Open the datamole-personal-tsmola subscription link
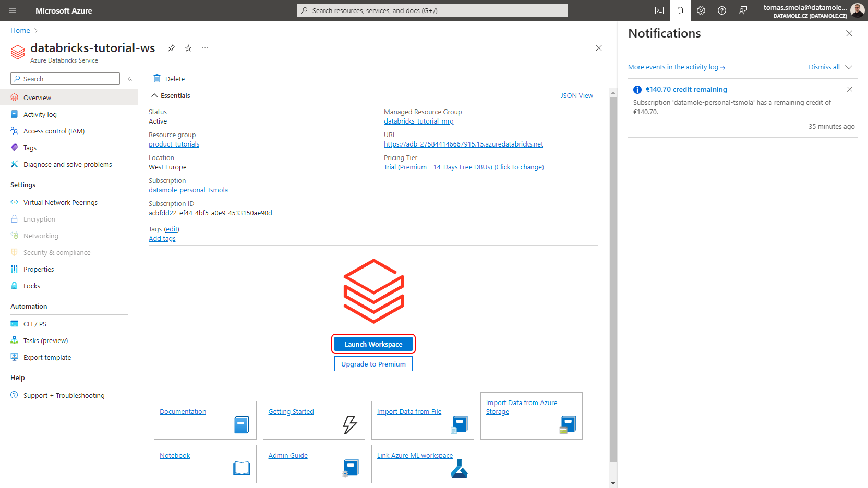Image resolution: width=868 pixels, height=488 pixels. coord(188,190)
